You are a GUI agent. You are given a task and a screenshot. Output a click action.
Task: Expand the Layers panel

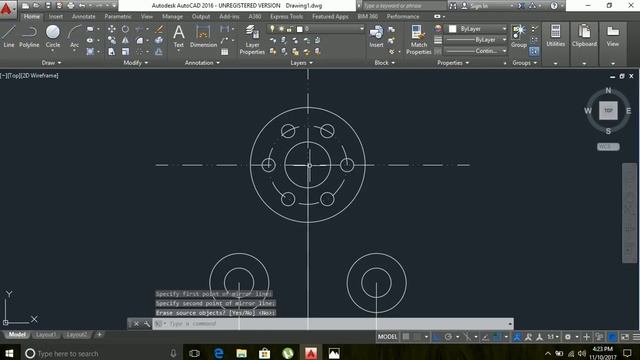pyautogui.click(x=302, y=63)
